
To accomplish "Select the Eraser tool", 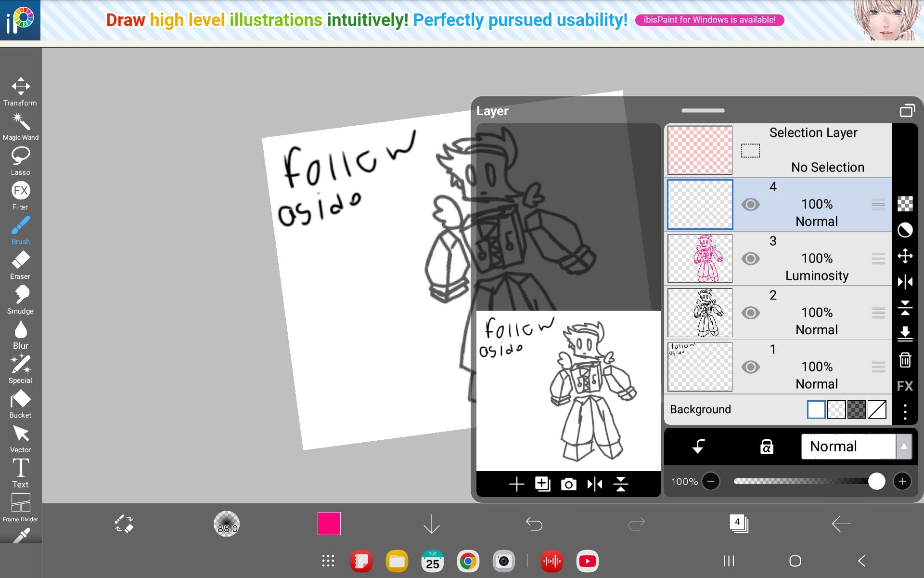I will [x=20, y=265].
